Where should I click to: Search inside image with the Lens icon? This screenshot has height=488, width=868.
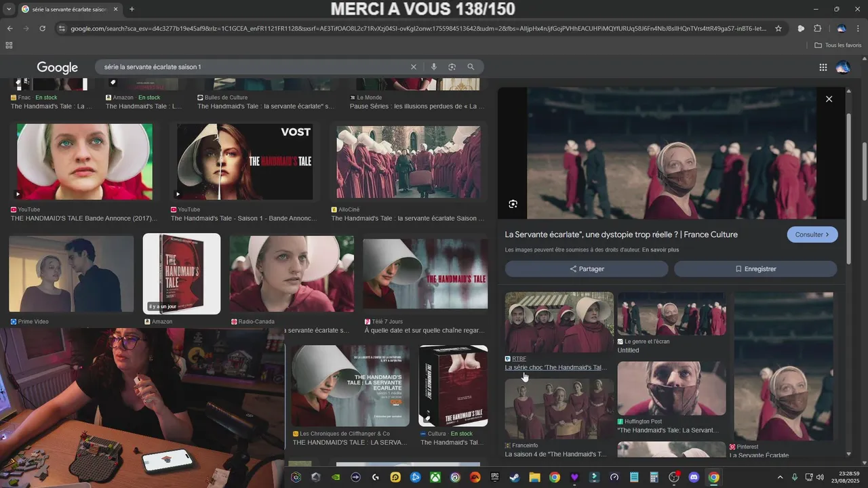pyautogui.click(x=513, y=204)
